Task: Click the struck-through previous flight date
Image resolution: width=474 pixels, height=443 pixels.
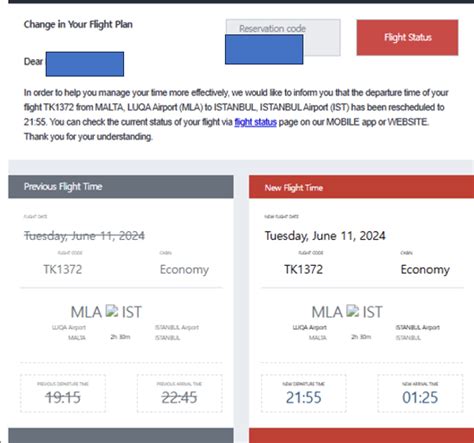Action: [x=84, y=236]
